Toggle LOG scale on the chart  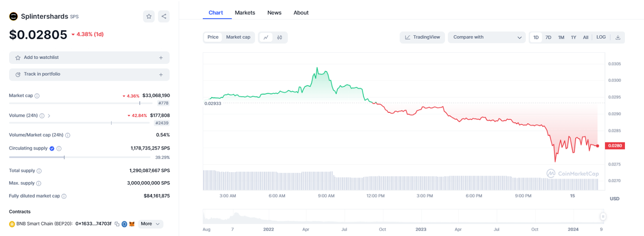click(x=601, y=37)
